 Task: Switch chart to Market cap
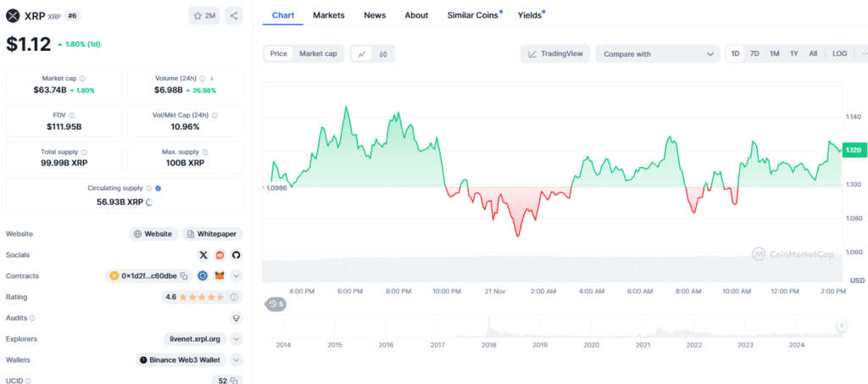pyautogui.click(x=318, y=53)
